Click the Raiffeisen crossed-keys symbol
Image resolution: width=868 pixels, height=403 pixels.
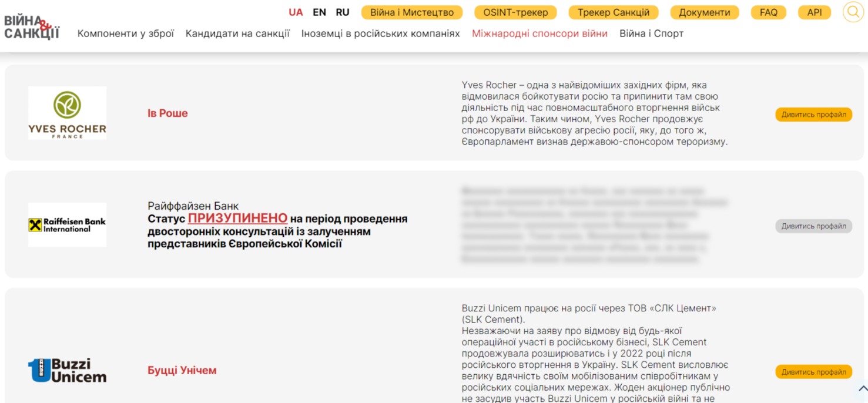[x=35, y=224]
